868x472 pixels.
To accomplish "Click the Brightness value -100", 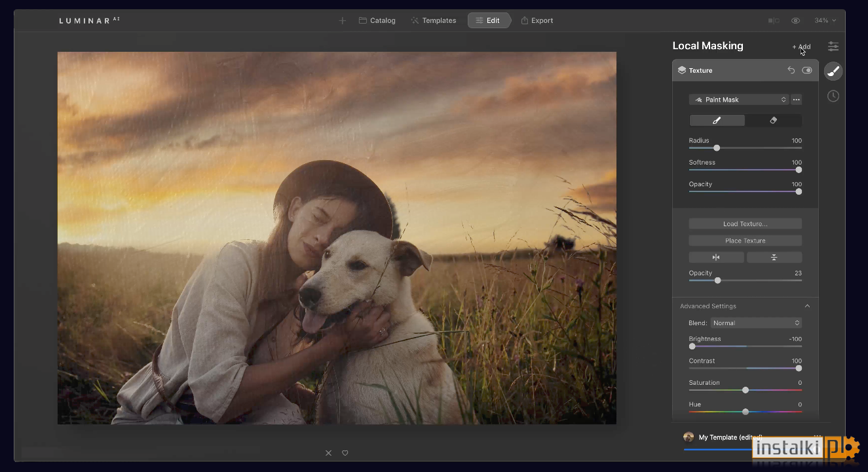I will click(x=795, y=339).
